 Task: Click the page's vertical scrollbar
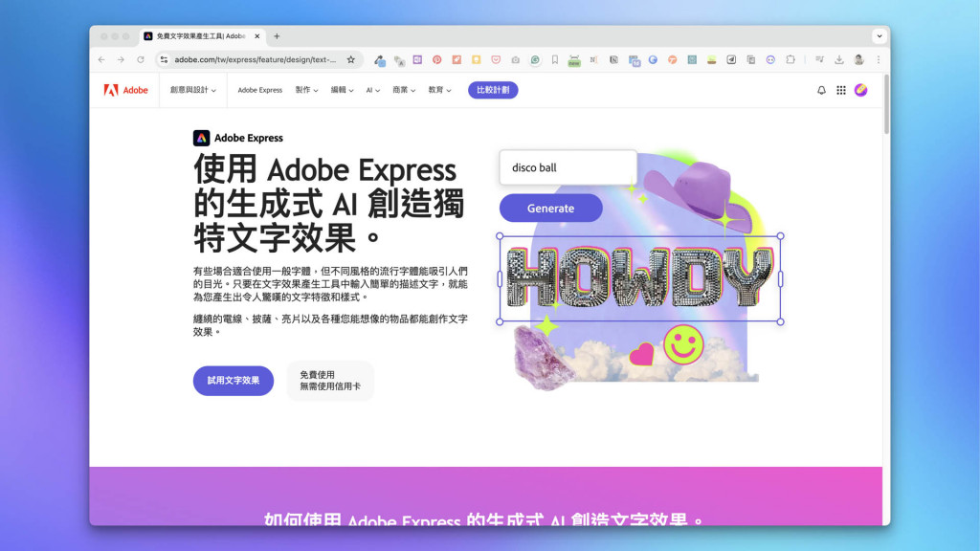click(x=886, y=103)
